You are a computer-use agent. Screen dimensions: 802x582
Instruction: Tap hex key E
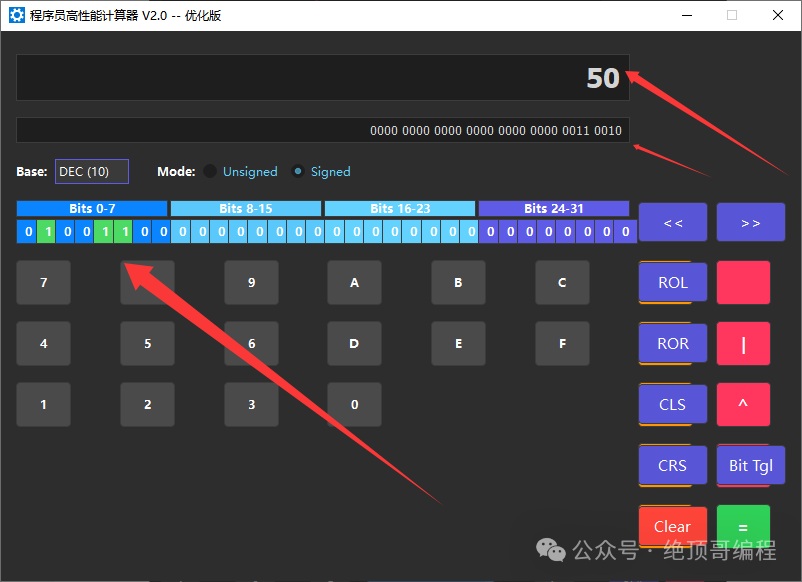[458, 343]
